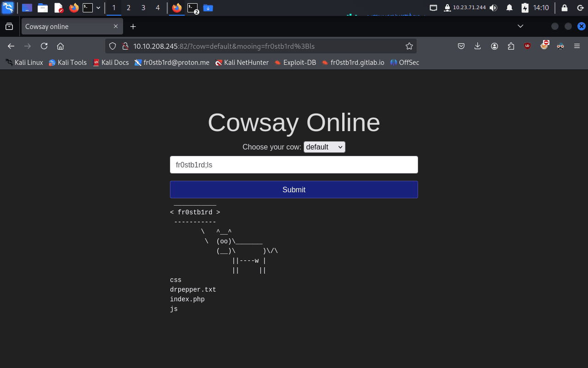Image resolution: width=588 pixels, height=368 pixels.
Task: Open Firefox application hamburger menu
Action: (577, 46)
